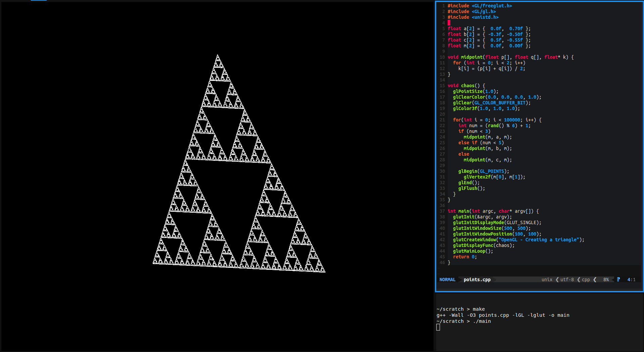644x352 pixels.
Task: Click the glClearColor call line
Action: coord(497,97)
